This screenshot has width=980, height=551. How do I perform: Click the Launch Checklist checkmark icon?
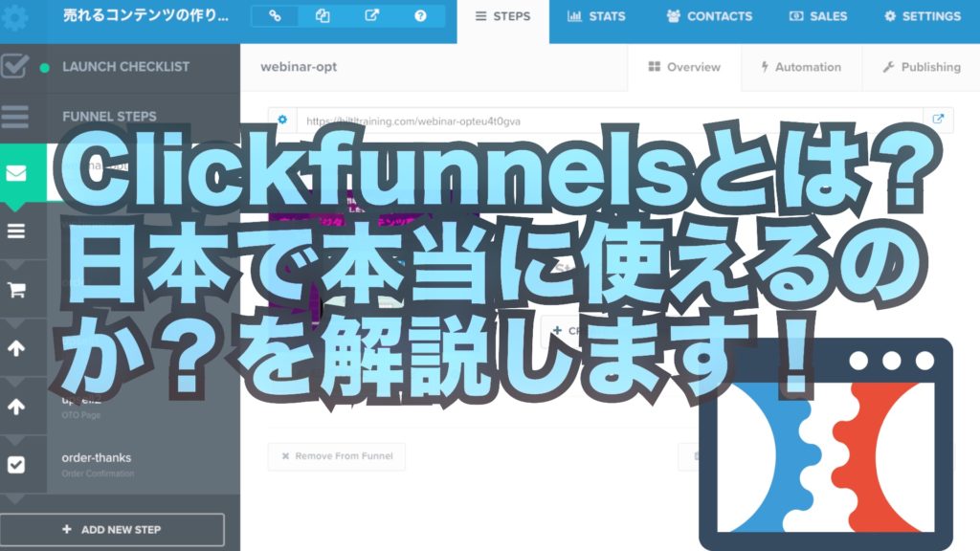[14, 66]
